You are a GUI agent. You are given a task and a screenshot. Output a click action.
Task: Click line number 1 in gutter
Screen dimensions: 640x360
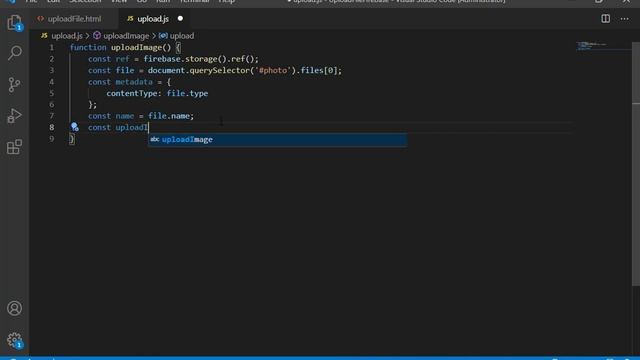[51, 47]
